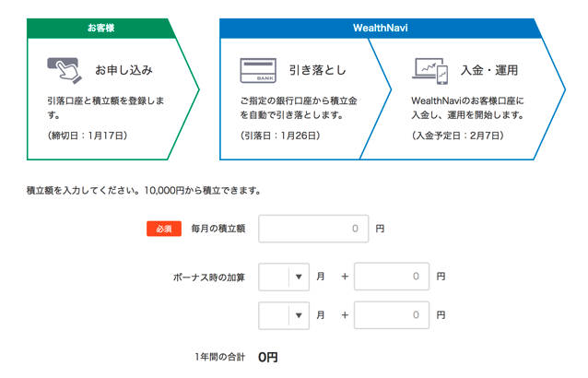Click the text (締切日：1月17日)
This screenshot has width=588, height=378.
pos(88,136)
